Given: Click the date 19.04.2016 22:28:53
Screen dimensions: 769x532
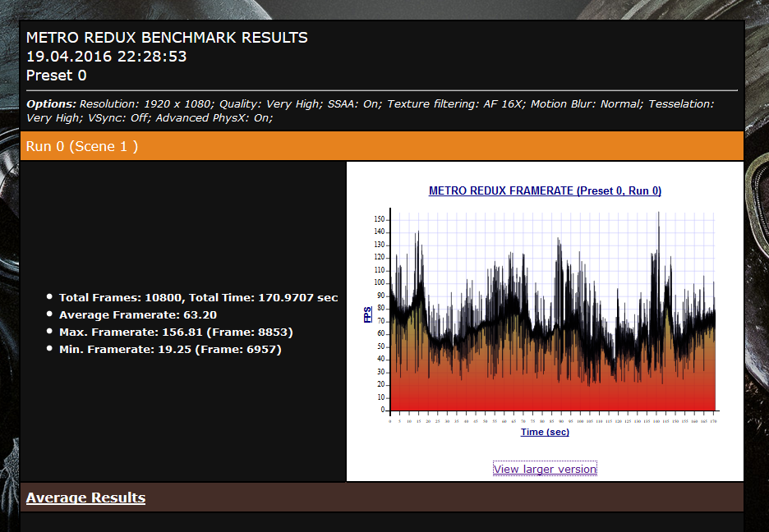Looking at the screenshot, I should [x=107, y=57].
